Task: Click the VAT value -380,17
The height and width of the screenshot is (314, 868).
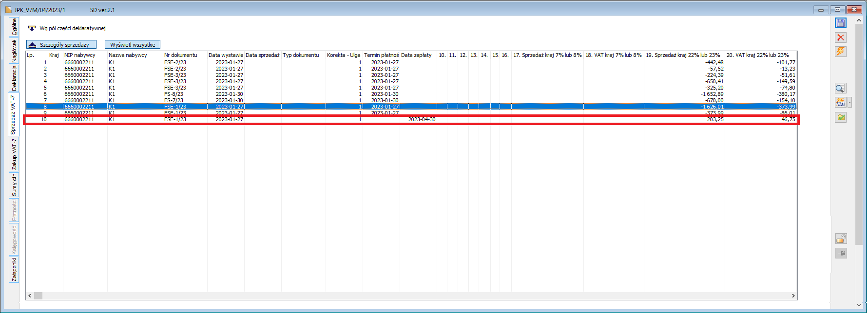Action: tap(786, 94)
